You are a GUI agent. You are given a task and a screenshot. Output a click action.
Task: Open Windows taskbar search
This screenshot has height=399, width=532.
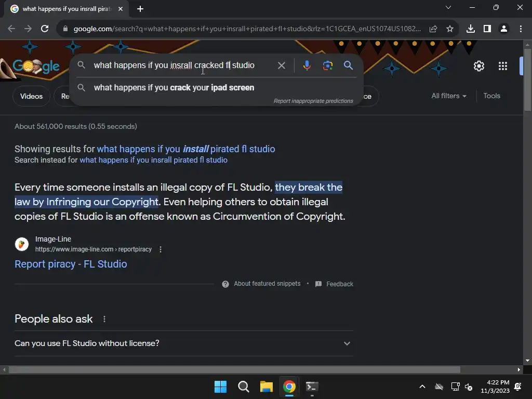click(243, 387)
